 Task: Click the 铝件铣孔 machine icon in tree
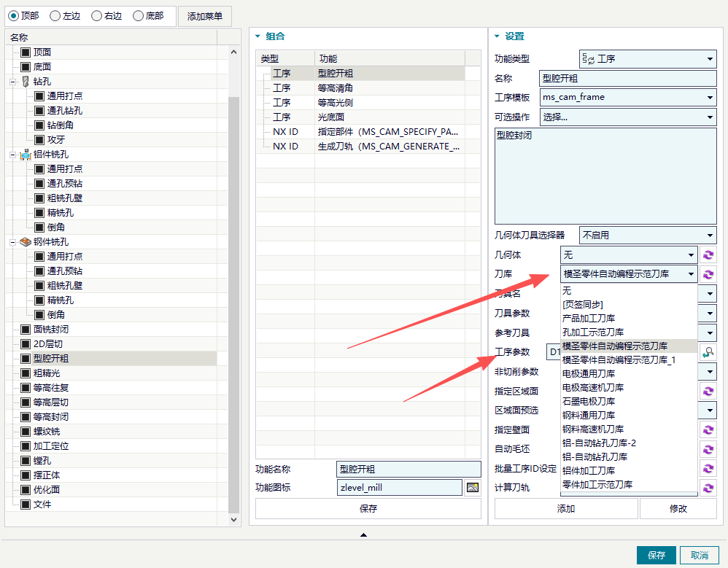point(26,155)
